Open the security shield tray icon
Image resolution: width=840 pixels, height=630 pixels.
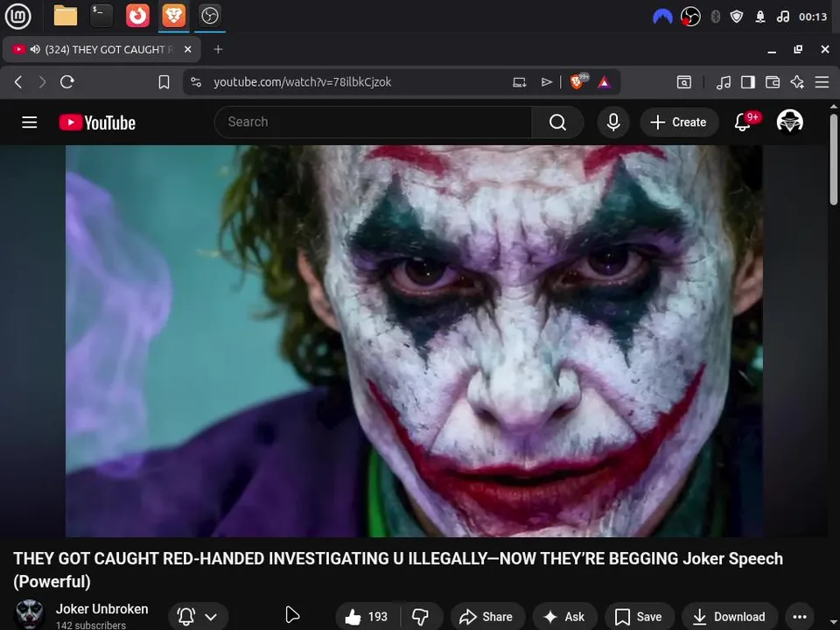(x=737, y=17)
